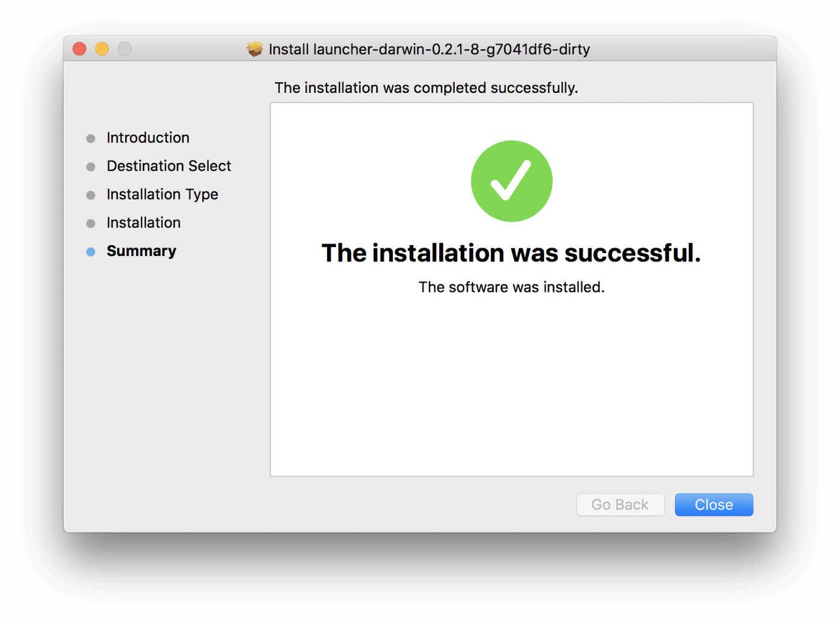
Task: Select the Installation Type installer step
Action: (x=162, y=194)
